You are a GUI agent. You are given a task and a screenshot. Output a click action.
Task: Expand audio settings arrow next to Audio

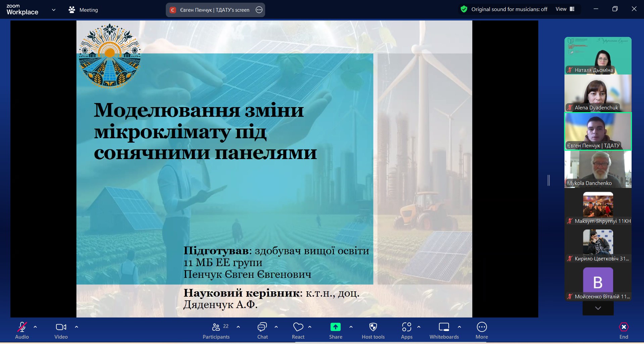(35, 327)
